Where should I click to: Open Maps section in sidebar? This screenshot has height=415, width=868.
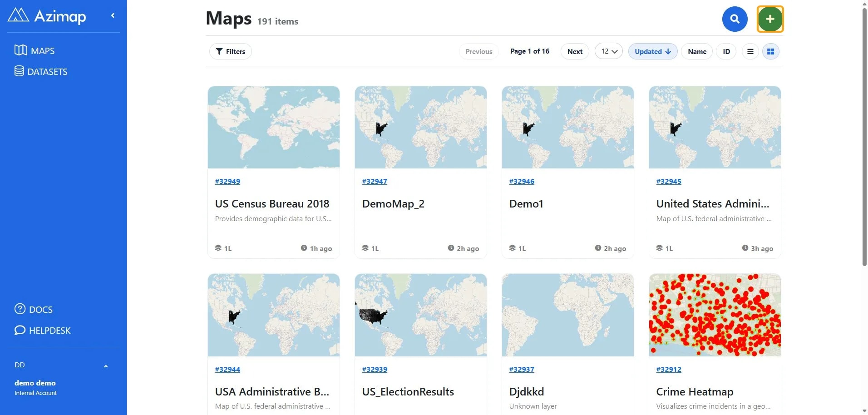click(35, 50)
